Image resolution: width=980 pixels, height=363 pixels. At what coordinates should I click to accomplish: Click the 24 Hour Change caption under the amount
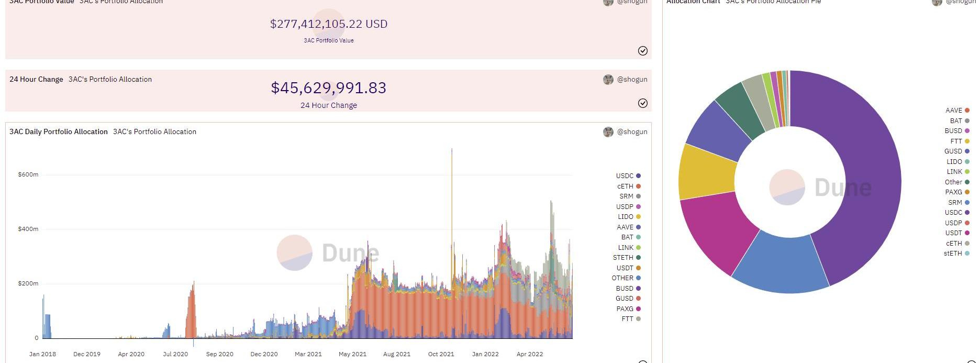(x=329, y=105)
